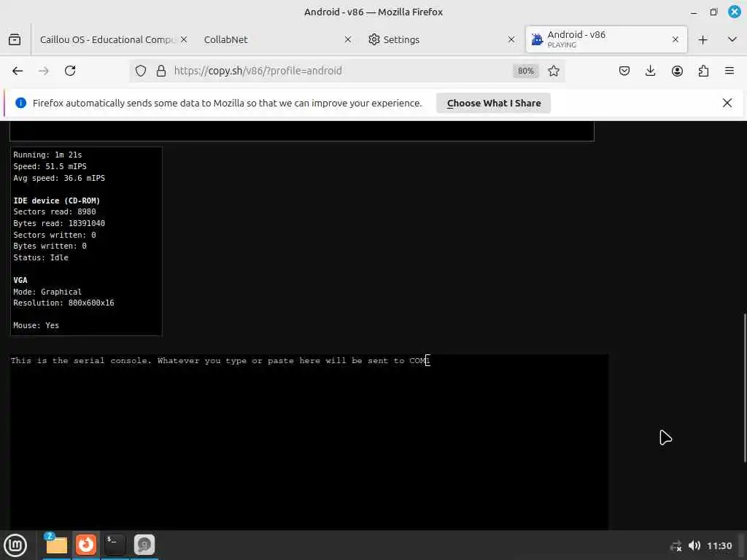Close the Android - v86 tab
747x560 pixels.
[675, 39]
